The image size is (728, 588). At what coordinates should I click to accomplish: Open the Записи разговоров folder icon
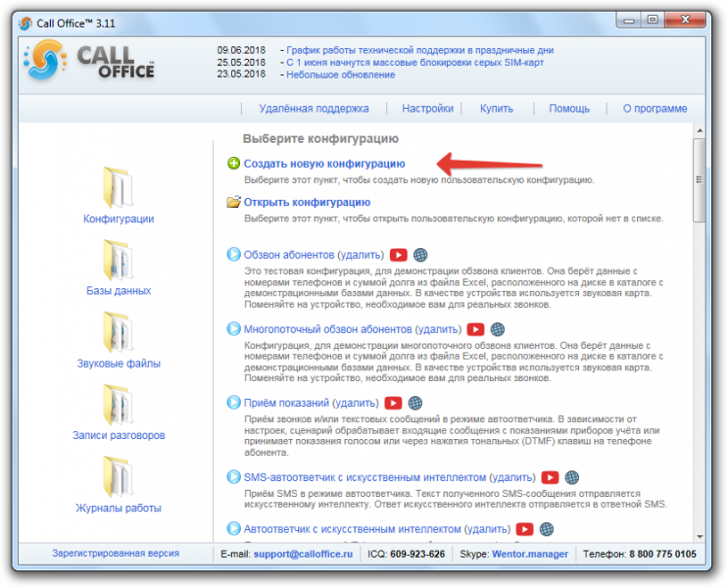tap(118, 405)
